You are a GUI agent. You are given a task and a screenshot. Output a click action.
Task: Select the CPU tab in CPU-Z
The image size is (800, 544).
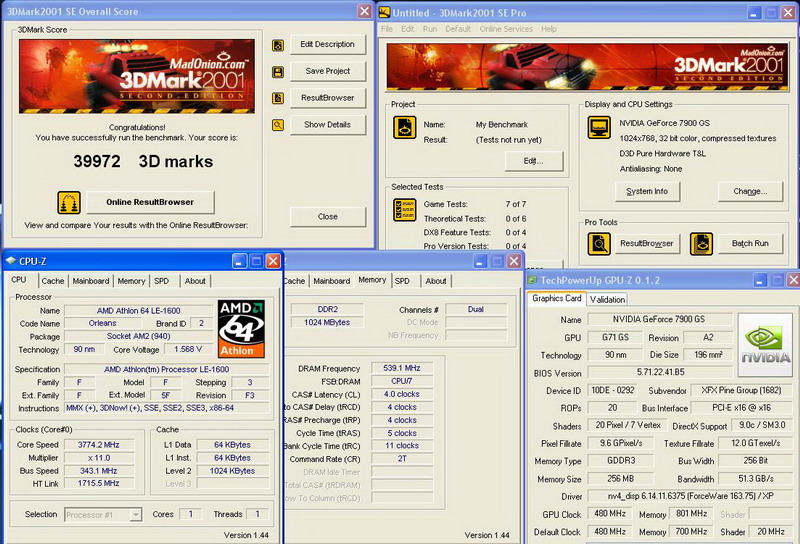pyautogui.click(x=19, y=280)
